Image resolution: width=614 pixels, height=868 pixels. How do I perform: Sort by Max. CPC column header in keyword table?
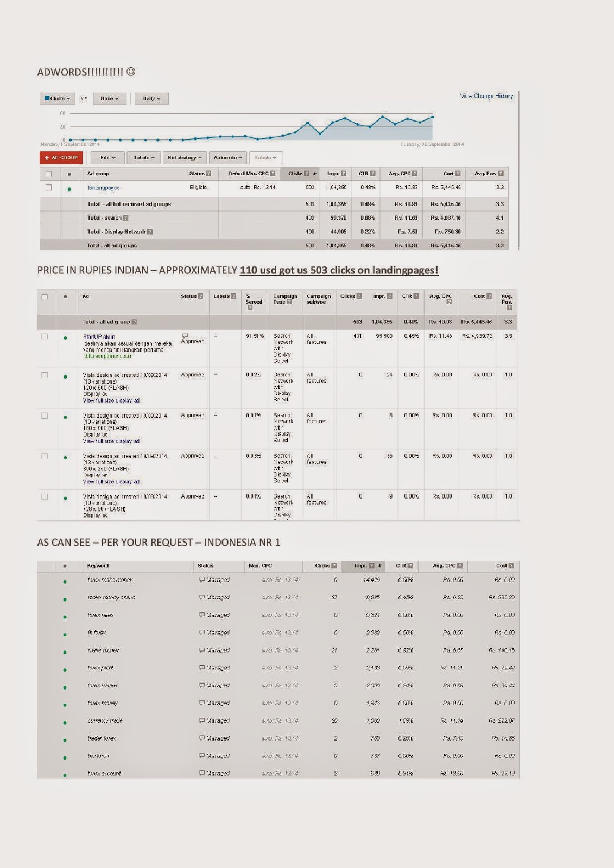click(x=260, y=566)
